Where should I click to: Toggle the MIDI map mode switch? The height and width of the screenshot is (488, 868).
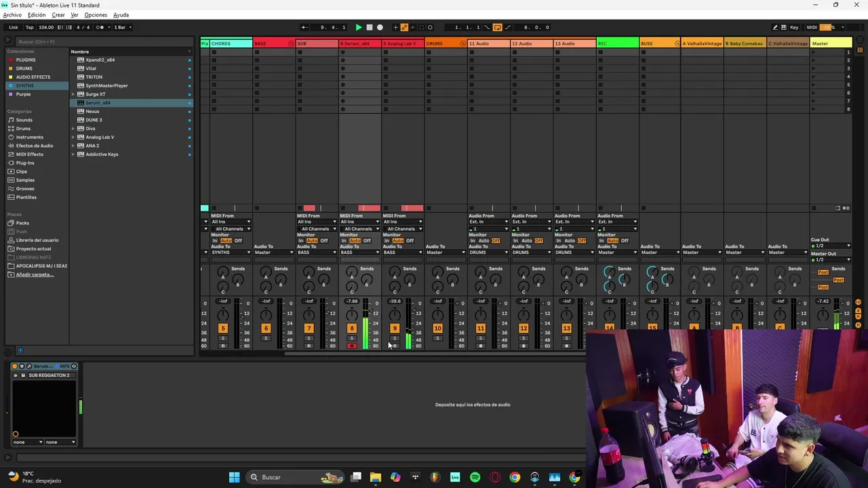812,27
